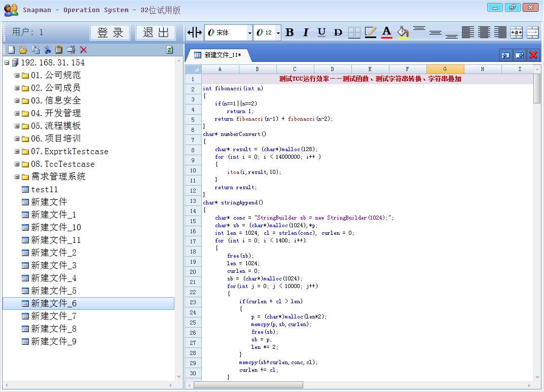Toggle bold formatting
The height and width of the screenshot is (392, 544).
tap(289, 32)
